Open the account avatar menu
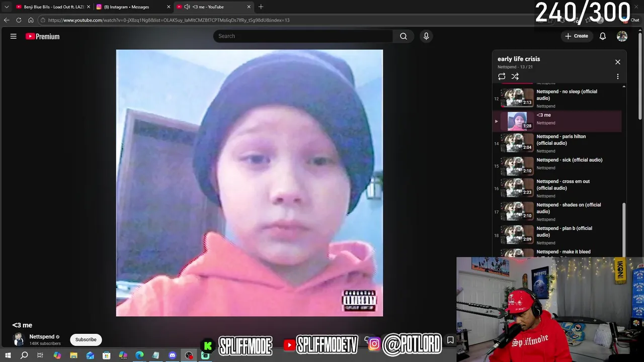Viewport: 644px width, 362px height. (x=622, y=36)
